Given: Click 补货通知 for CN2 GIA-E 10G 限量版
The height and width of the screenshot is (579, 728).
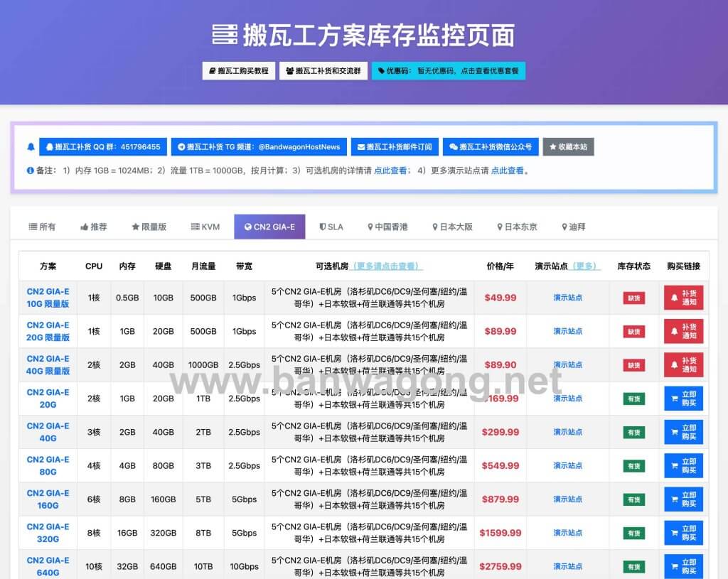Looking at the screenshot, I should (x=683, y=298).
